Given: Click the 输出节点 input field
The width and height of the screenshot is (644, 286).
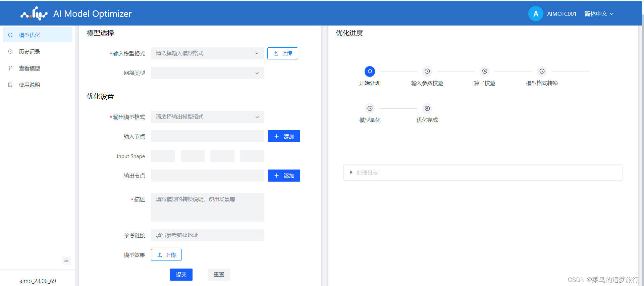Looking at the screenshot, I should coord(208,176).
